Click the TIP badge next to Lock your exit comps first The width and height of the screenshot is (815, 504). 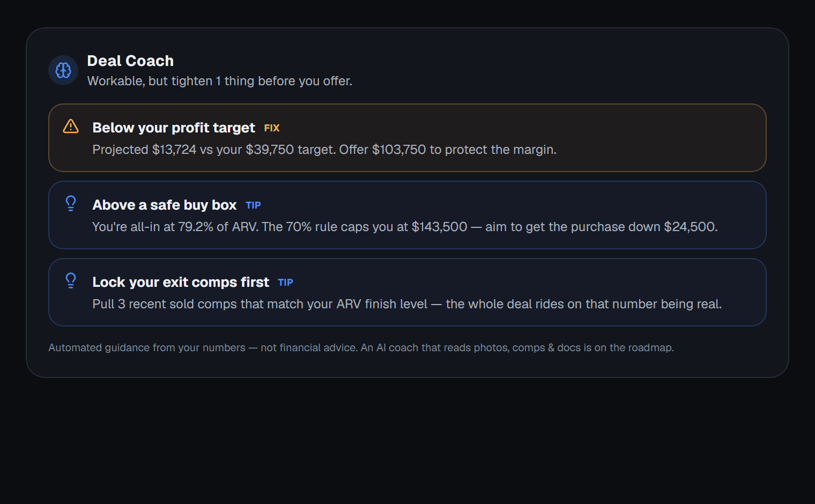[285, 283]
